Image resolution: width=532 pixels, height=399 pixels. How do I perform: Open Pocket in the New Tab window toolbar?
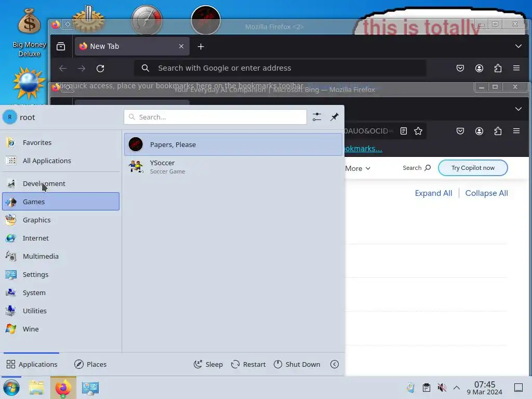(x=460, y=68)
